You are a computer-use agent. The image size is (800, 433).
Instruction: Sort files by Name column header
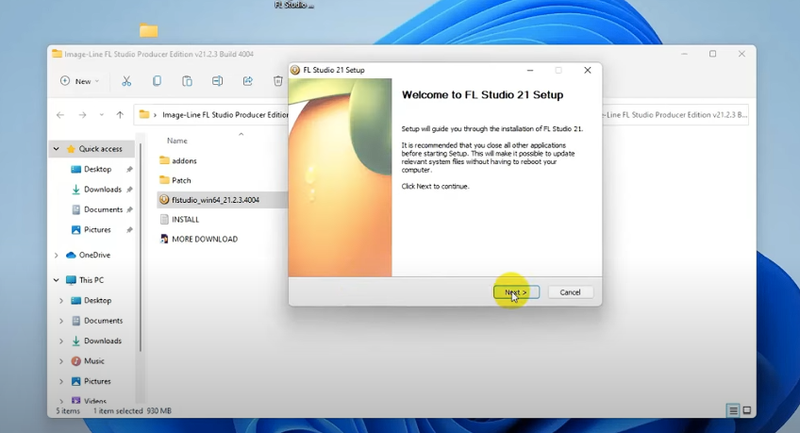(x=177, y=140)
